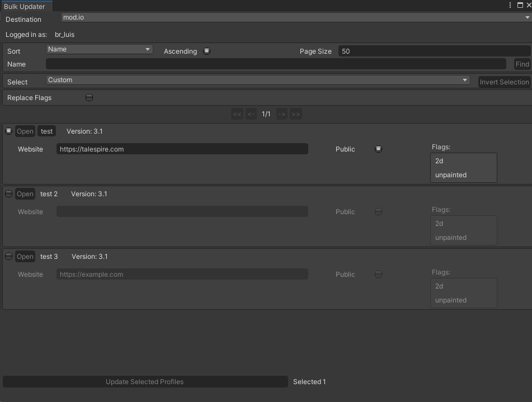The height and width of the screenshot is (402, 532).
Task: Open the Select Custom dropdown
Action: coord(258,80)
